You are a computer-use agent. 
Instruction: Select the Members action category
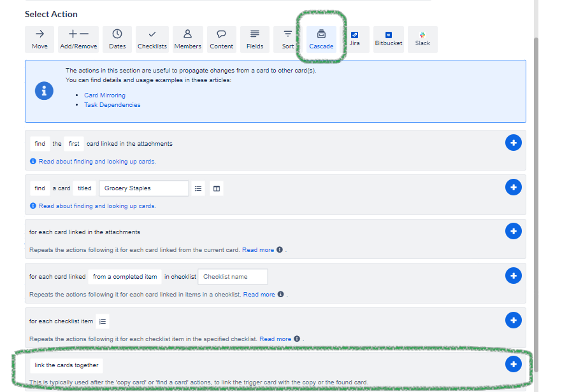pyautogui.click(x=187, y=39)
